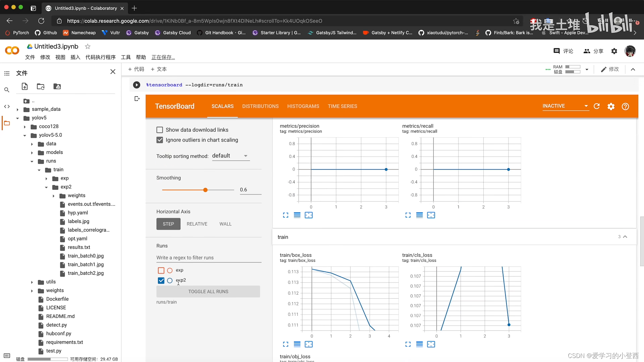Screen dimensions: 644x362
Task: Open the search sidebar icon
Action: (x=7, y=90)
